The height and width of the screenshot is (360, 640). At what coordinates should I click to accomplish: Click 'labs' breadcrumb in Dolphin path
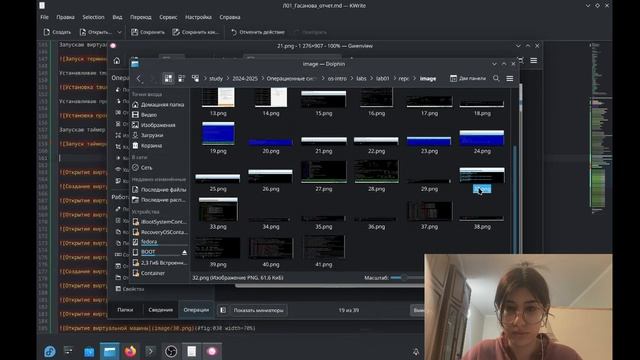[x=361, y=78]
